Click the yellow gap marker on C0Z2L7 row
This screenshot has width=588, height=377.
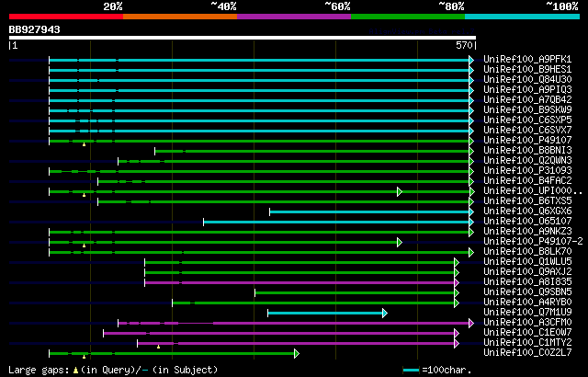pyautogui.click(x=84, y=357)
